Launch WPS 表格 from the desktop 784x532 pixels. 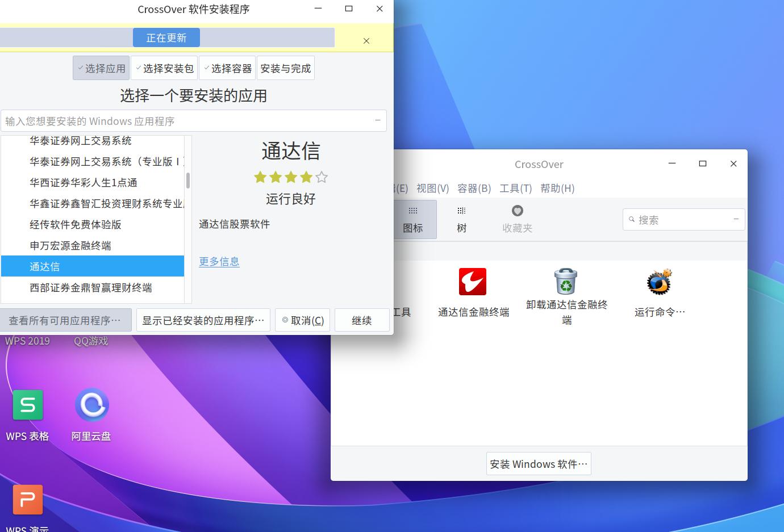coord(27,405)
